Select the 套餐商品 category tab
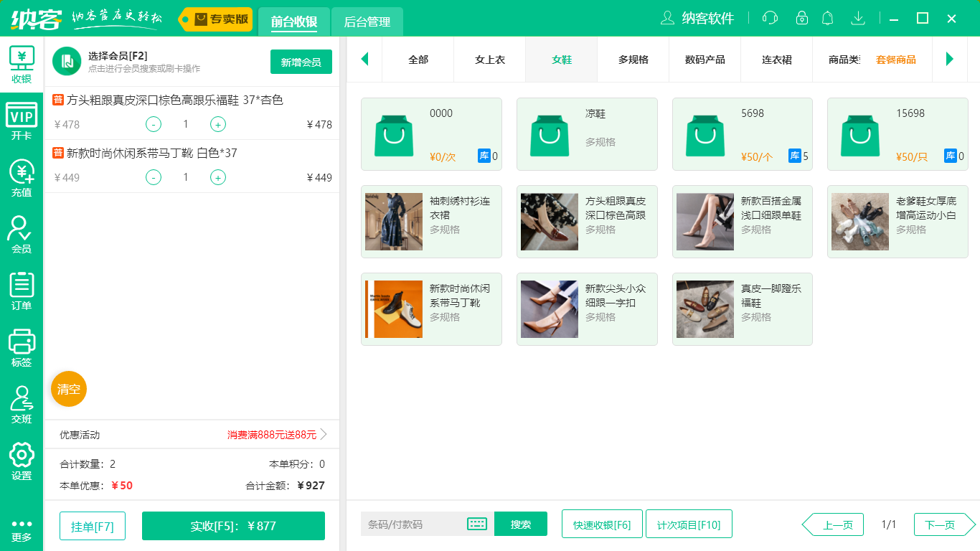The image size is (980, 551). (x=896, y=60)
